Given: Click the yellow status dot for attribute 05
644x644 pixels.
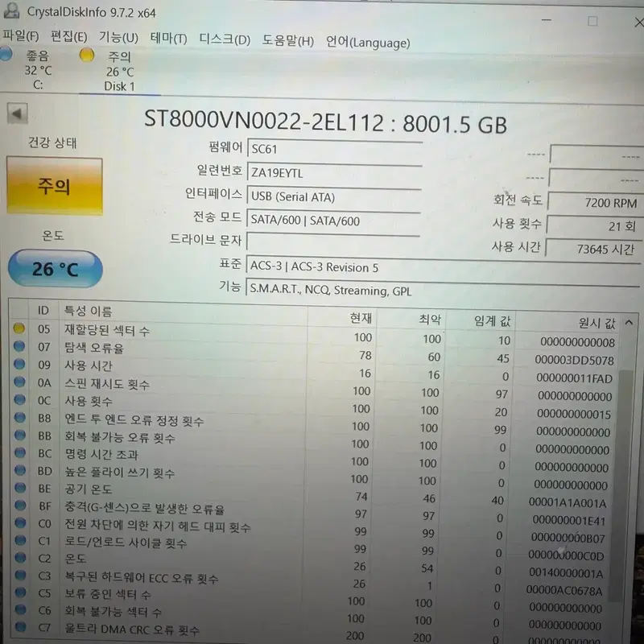Looking at the screenshot, I should (x=19, y=328).
